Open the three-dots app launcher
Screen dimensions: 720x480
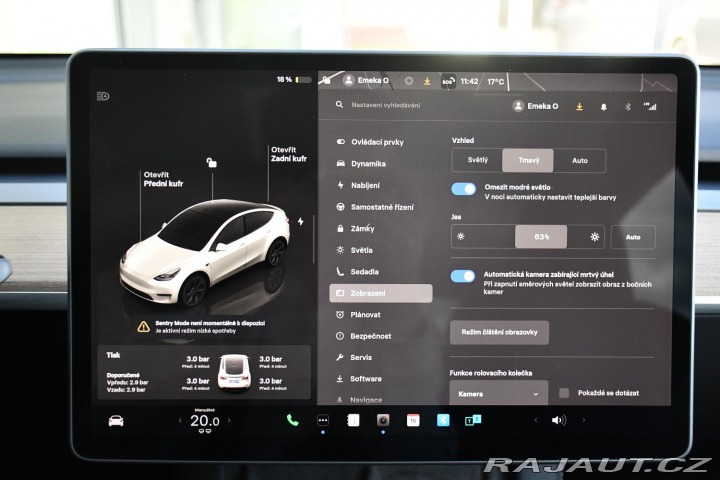click(323, 420)
